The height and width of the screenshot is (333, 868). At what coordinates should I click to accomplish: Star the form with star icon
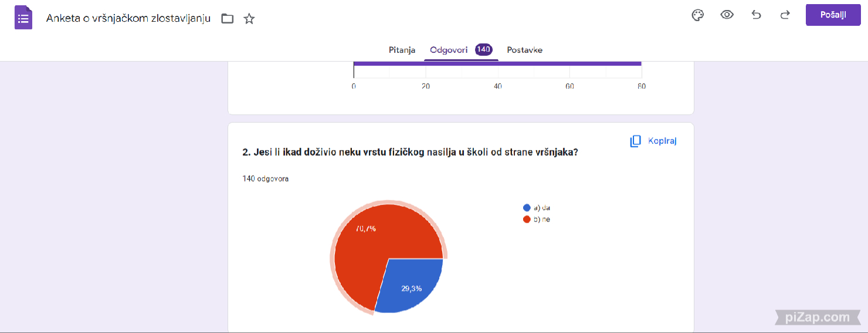[x=249, y=19]
